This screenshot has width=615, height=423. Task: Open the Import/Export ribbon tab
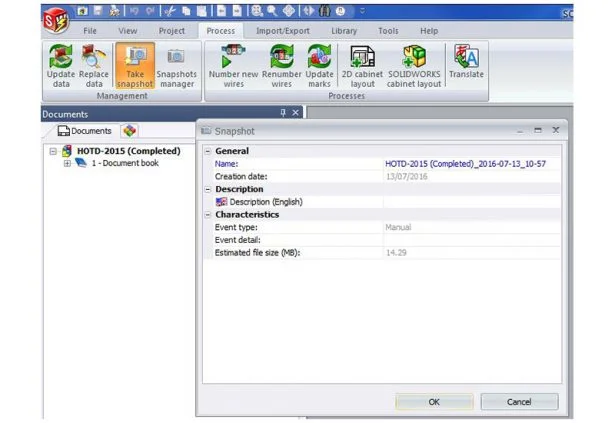click(x=281, y=31)
